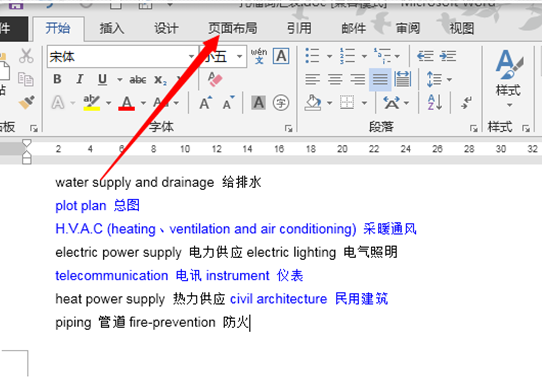Open Styles pane launcher beside 样式
Viewport: 542px width, 377px height.
(x=526, y=128)
